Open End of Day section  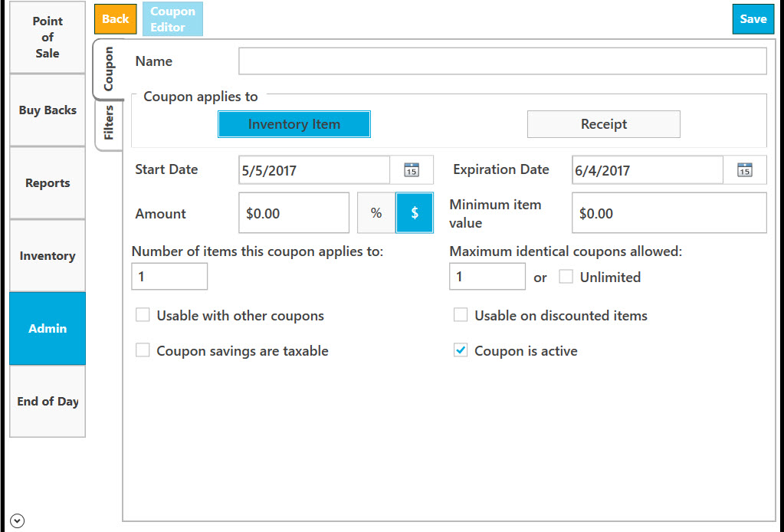48,402
